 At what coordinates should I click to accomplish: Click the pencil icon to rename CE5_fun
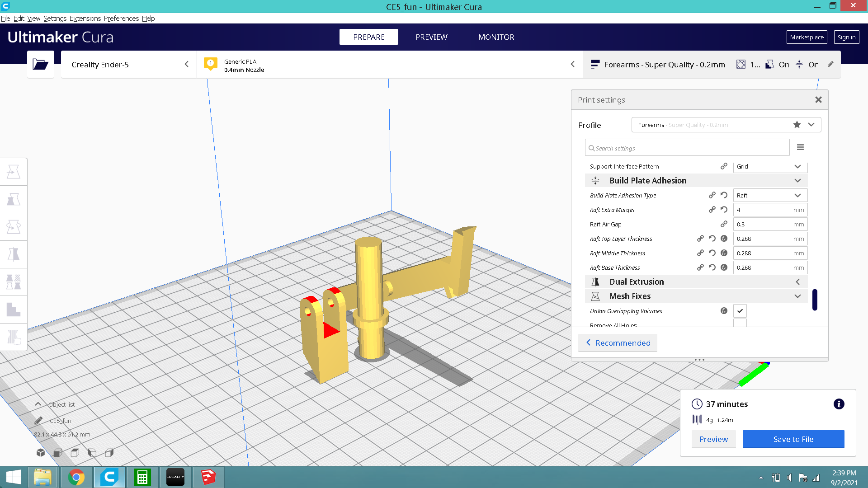[x=38, y=421]
